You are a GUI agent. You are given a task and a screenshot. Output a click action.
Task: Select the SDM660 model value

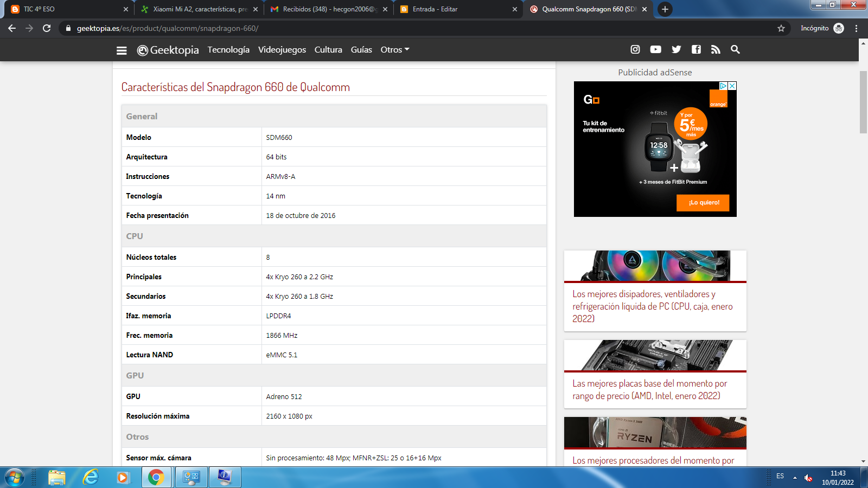(x=279, y=138)
